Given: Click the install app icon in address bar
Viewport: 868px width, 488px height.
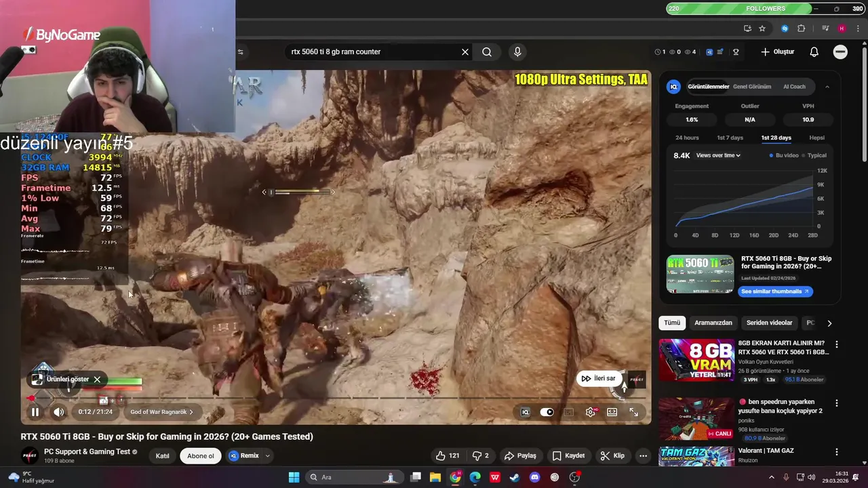Looking at the screenshot, I should point(747,28).
